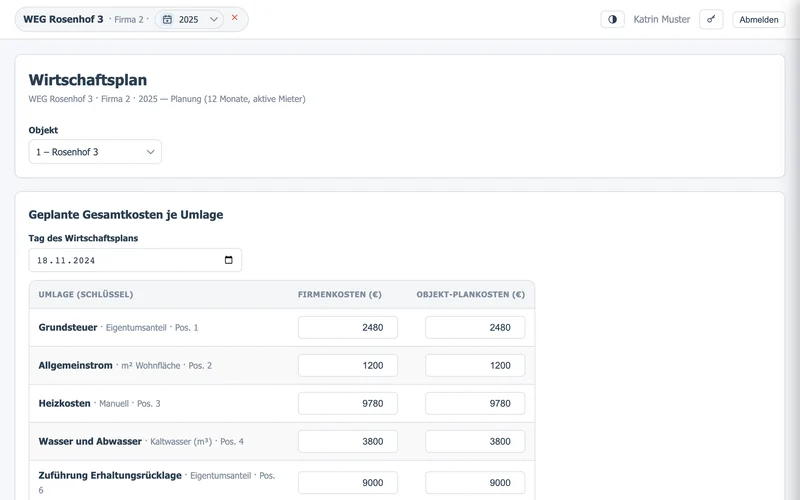Click the 'Tag des Wirtschaftsplans' label
The height and width of the screenshot is (500, 800).
[83, 238]
